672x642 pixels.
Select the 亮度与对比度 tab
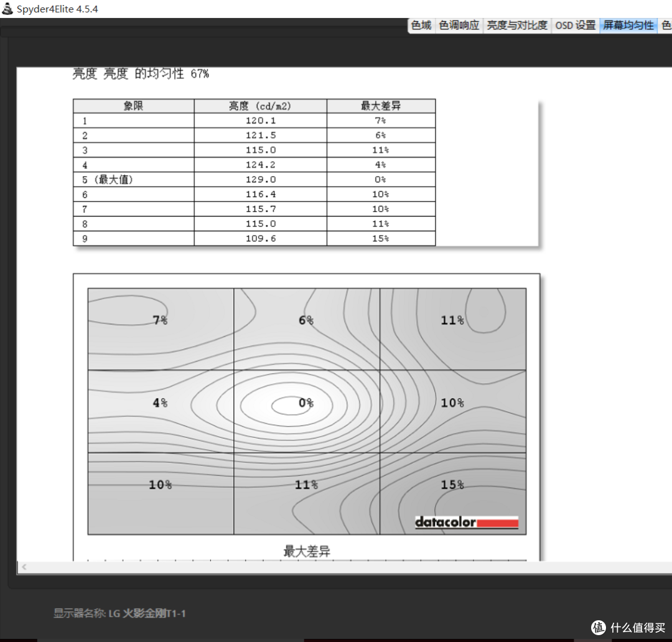pos(517,26)
